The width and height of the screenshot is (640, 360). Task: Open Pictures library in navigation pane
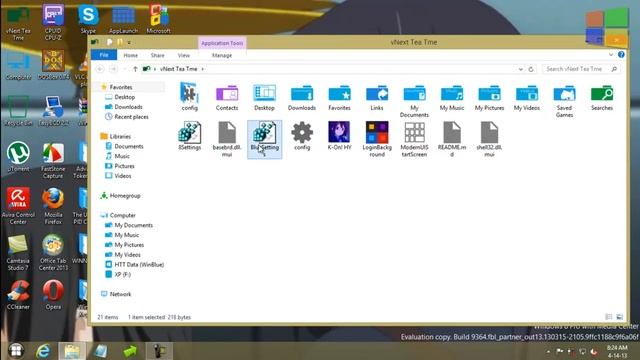click(x=124, y=166)
